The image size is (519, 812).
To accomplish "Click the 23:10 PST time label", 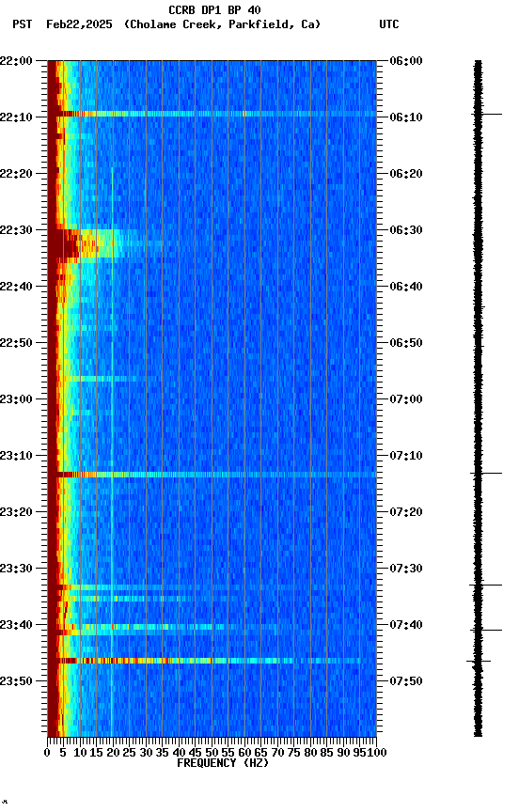I will pos(16,456).
